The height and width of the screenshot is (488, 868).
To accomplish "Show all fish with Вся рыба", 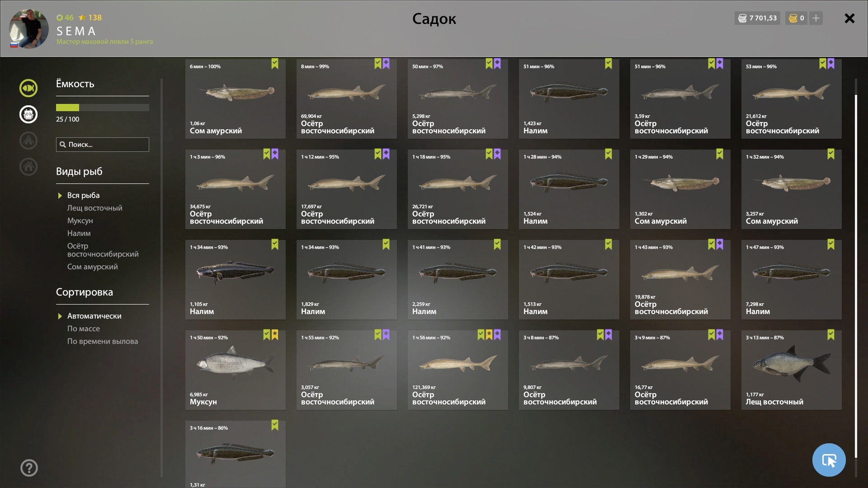I will point(84,195).
